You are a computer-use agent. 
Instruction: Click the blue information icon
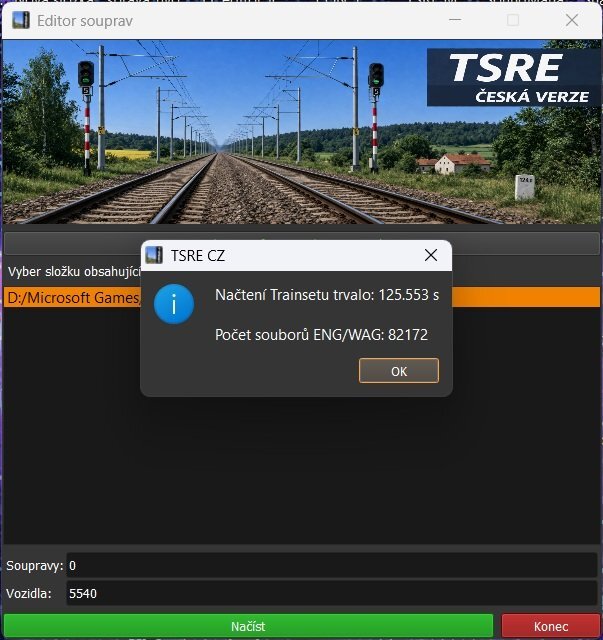(174, 303)
